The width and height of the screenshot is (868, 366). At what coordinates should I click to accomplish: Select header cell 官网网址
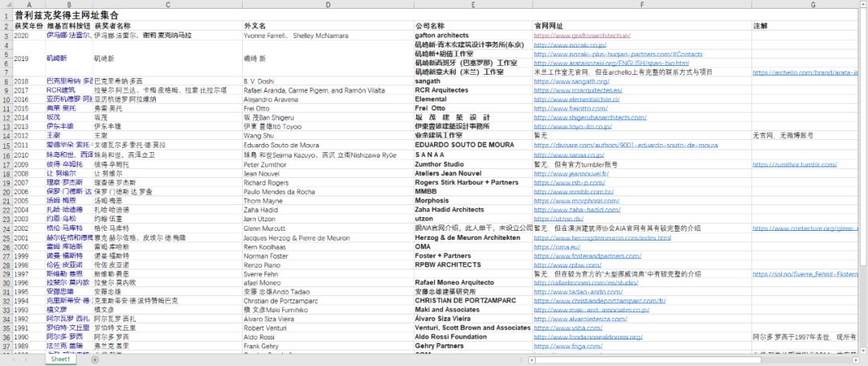point(549,26)
